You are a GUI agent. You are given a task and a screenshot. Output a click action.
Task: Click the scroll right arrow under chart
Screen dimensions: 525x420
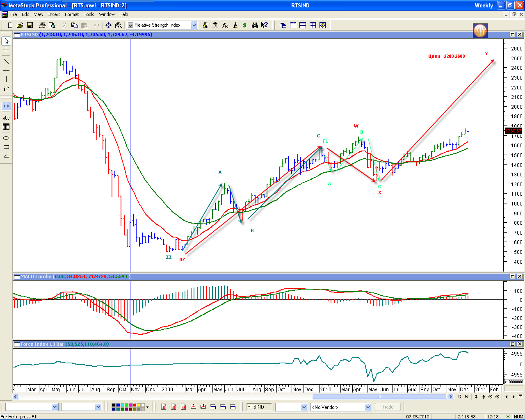[x=450, y=397]
